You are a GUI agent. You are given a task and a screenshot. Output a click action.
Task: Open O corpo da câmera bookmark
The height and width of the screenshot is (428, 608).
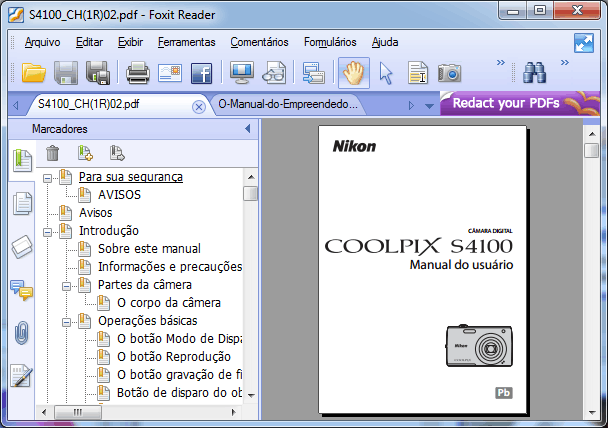tap(169, 302)
